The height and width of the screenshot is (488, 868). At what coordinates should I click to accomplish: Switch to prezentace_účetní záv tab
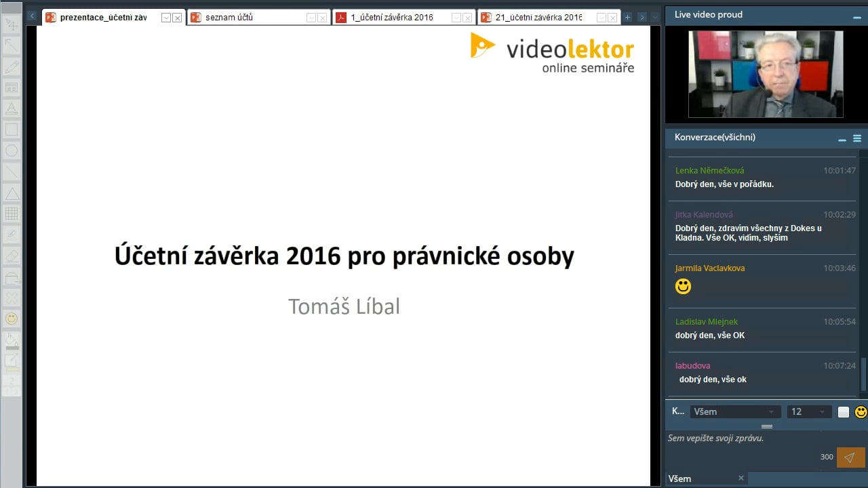103,18
